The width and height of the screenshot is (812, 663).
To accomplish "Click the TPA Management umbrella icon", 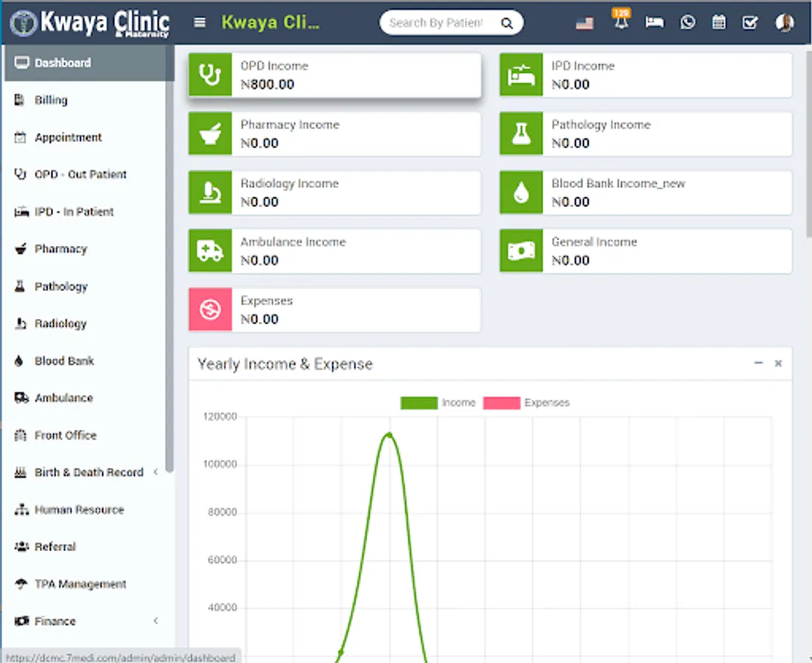I will [21, 584].
